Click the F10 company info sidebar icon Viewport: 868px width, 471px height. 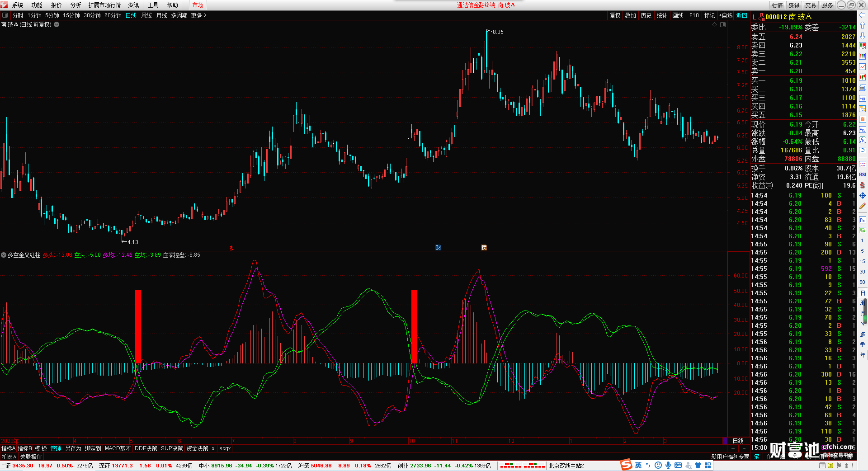pos(863,98)
